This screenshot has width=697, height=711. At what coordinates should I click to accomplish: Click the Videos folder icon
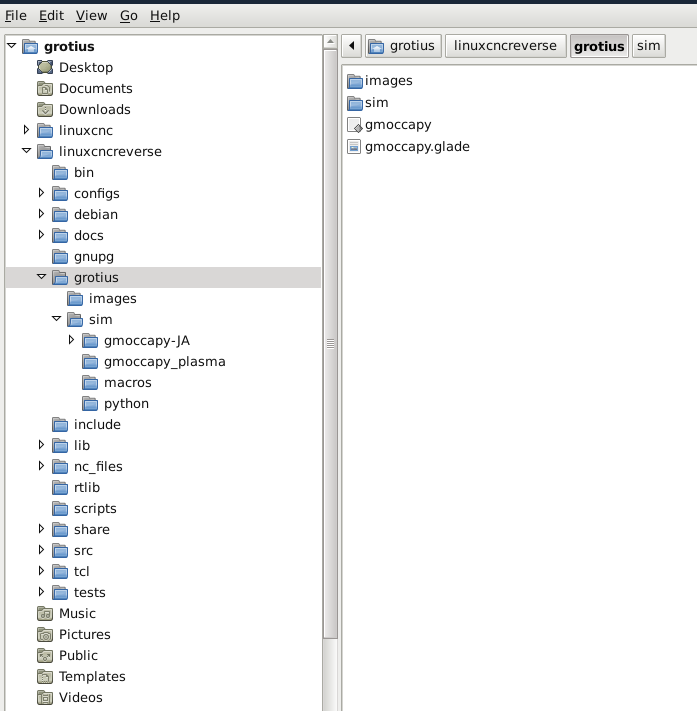[x=45, y=697]
